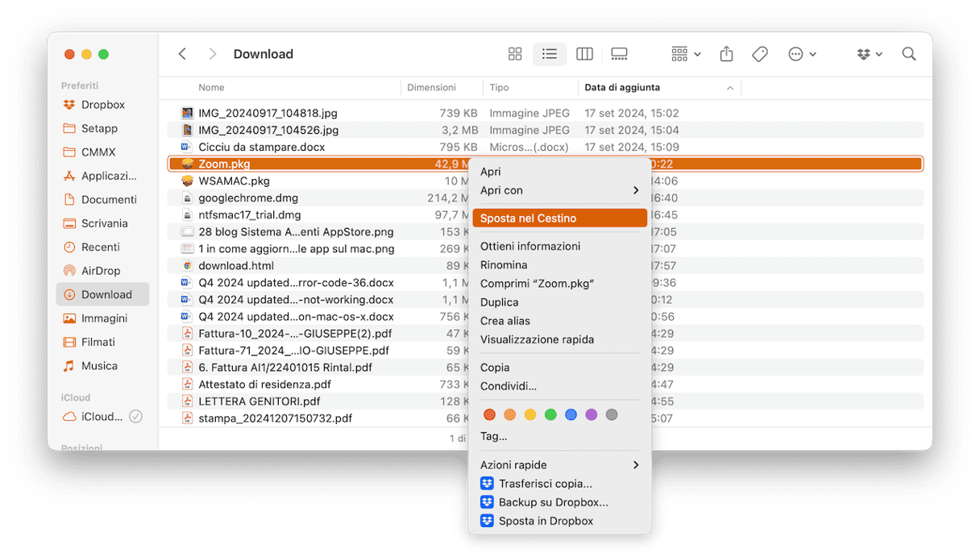980x557 pixels.
Task: Expand the Azioni rapide submenu
Action: 559,465
